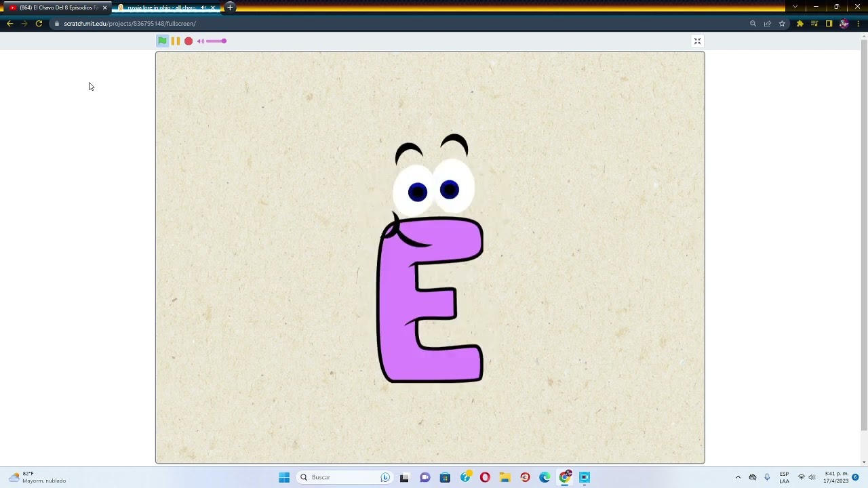
Task: Bookmark this page with the star
Action: [x=782, y=24]
